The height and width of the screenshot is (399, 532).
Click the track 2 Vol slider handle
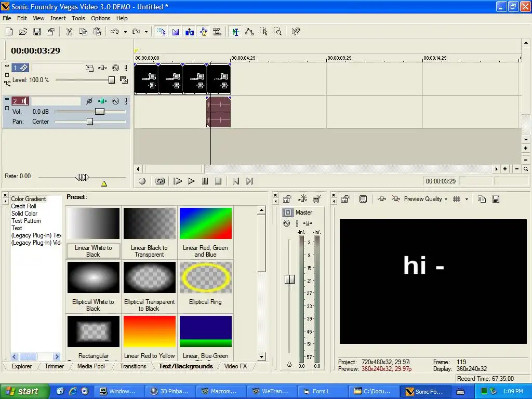(x=99, y=111)
